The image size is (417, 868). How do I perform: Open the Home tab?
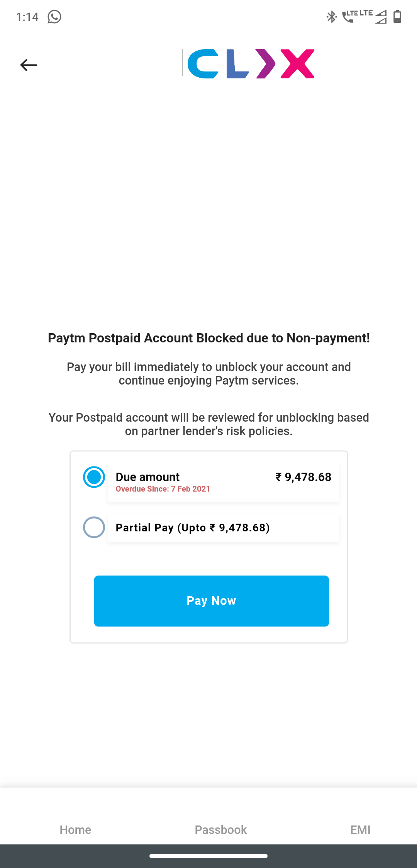point(75,830)
